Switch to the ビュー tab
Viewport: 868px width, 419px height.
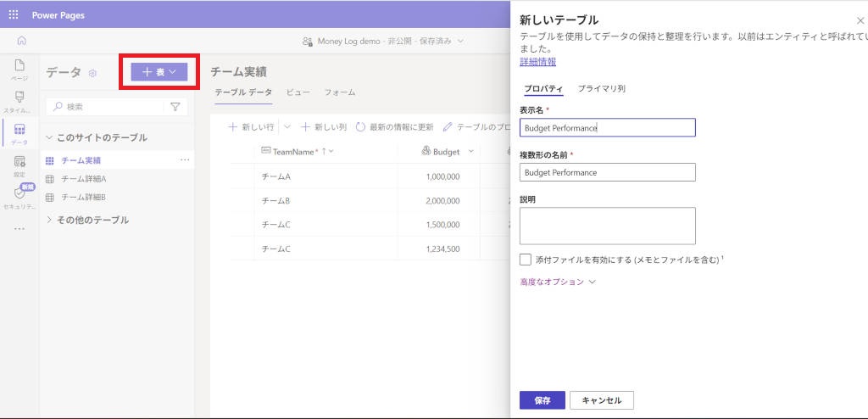coord(298,92)
